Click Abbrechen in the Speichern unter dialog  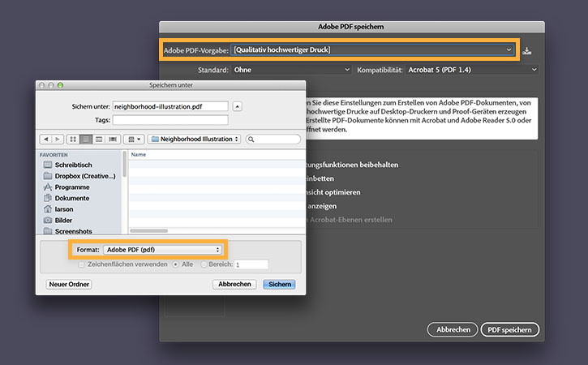click(x=234, y=285)
